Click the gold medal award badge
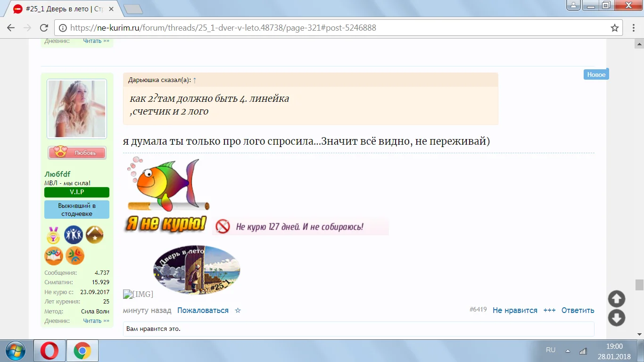 click(53, 235)
